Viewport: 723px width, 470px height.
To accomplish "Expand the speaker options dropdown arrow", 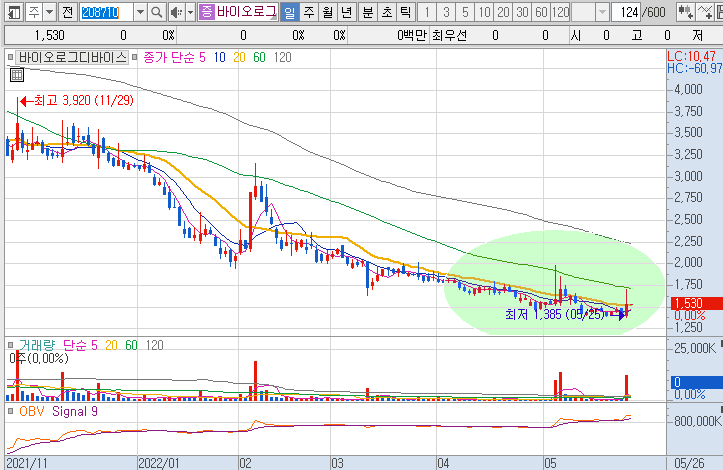I will coord(190,12).
